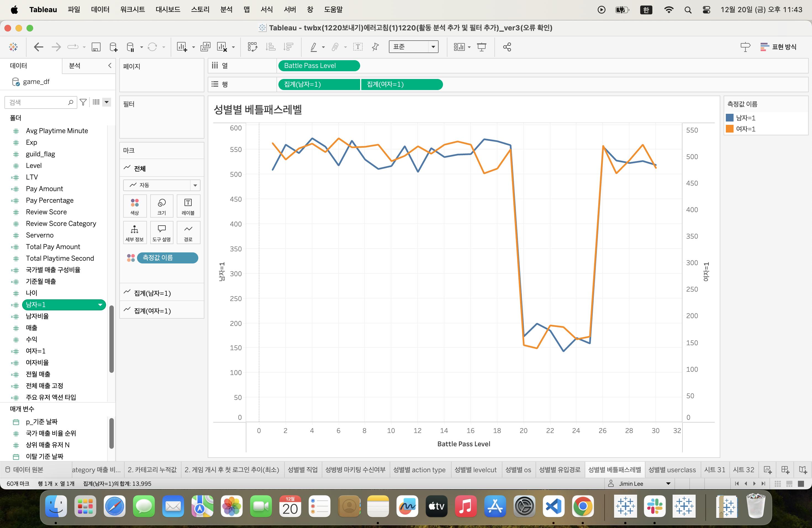
Task: Switch to Show Filmstrip view
Action: tap(789, 484)
